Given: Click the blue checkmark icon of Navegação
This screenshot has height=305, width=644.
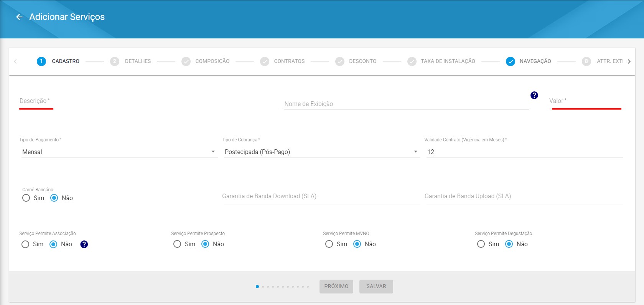Looking at the screenshot, I should pyautogui.click(x=511, y=61).
